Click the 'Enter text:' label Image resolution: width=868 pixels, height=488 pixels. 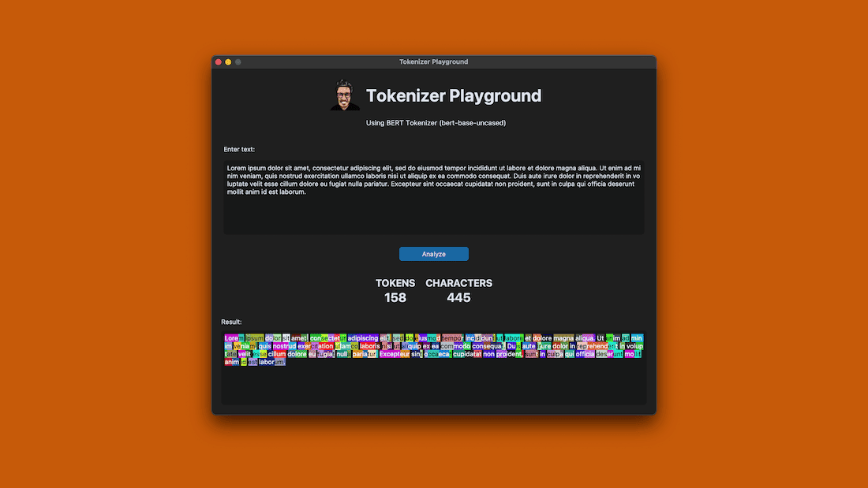click(239, 149)
